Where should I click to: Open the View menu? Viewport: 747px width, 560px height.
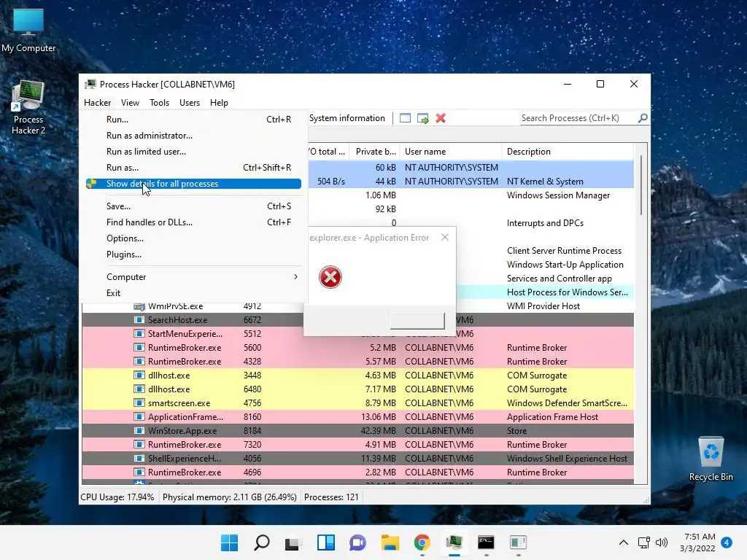coord(130,102)
